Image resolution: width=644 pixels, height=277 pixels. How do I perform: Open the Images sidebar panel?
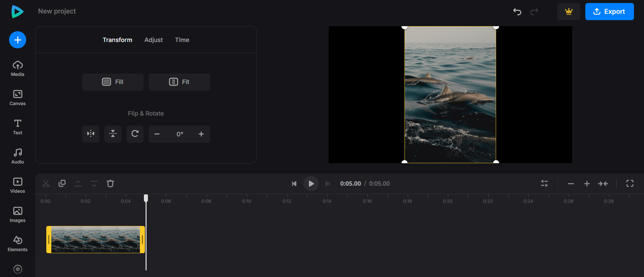pyautogui.click(x=17, y=215)
